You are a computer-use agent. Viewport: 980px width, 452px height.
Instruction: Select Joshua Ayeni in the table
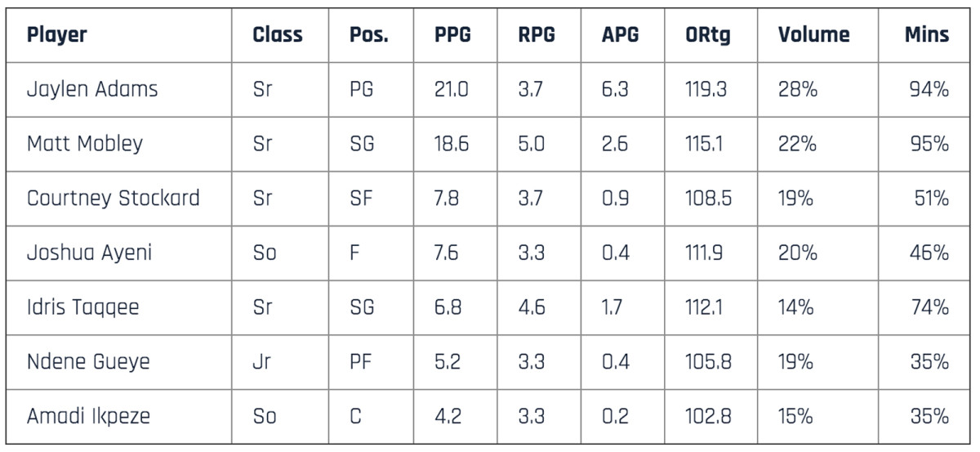[89, 253]
